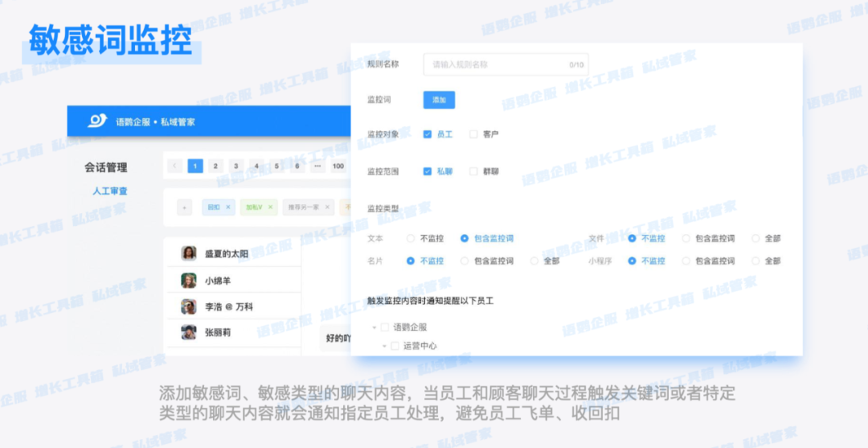868x448 pixels.
Task: Open the chat with 盛夏的太阳 via avatar
Action: click(189, 253)
